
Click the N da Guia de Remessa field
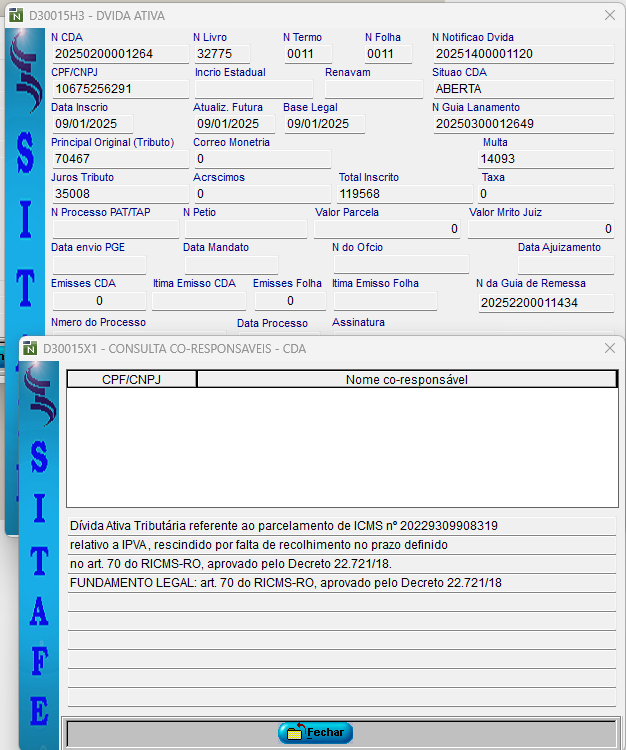[544, 302]
